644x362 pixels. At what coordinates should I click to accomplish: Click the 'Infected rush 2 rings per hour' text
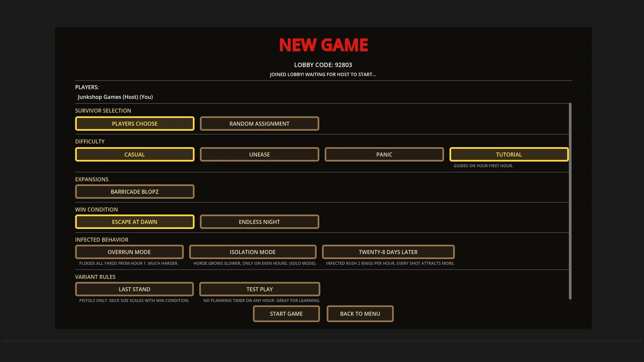[x=390, y=263]
